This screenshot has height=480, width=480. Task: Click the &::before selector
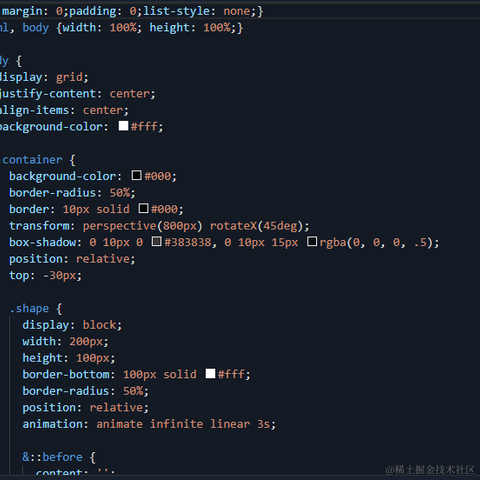[52, 457]
